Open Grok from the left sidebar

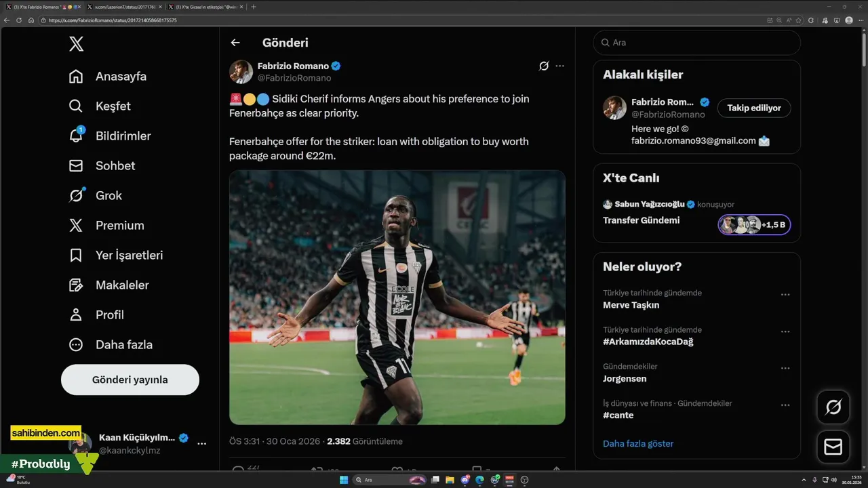pyautogui.click(x=96, y=196)
